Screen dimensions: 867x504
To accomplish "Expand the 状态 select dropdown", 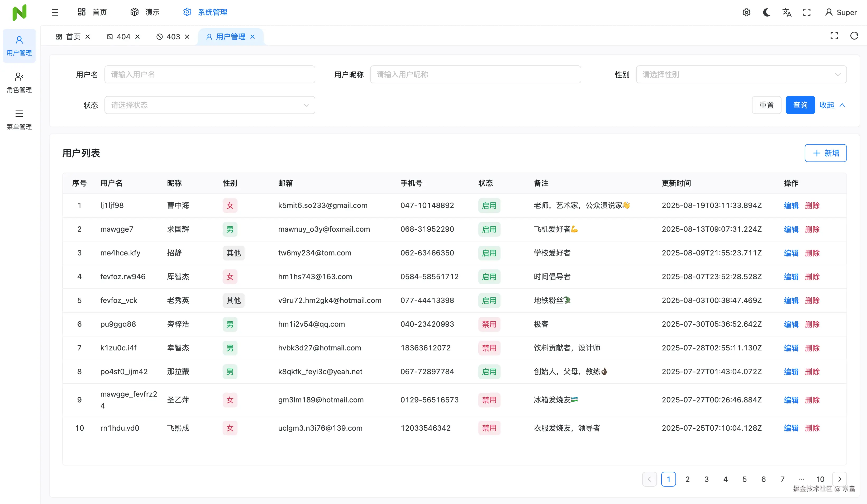I will pyautogui.click(x=209, y=105).
